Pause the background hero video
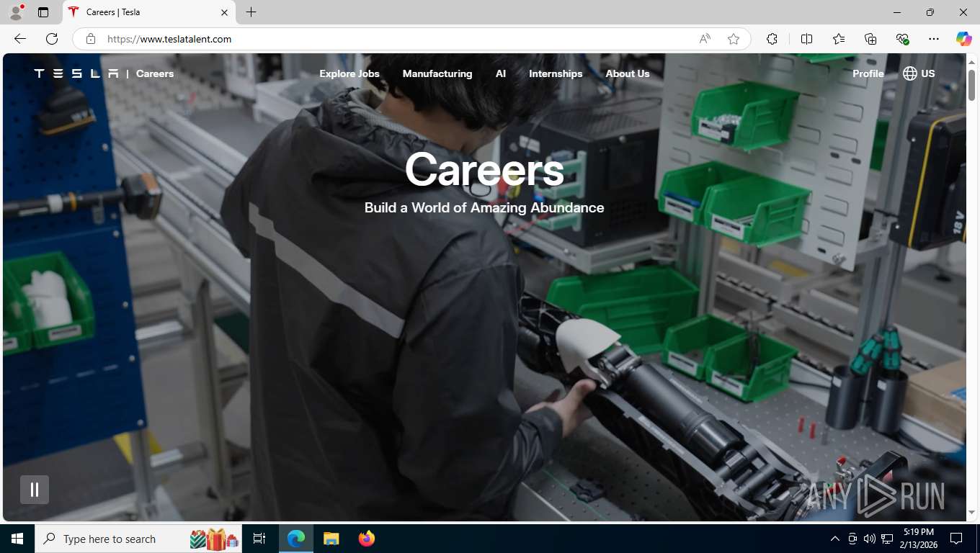The image size is (980, 553). coord(35,490)
